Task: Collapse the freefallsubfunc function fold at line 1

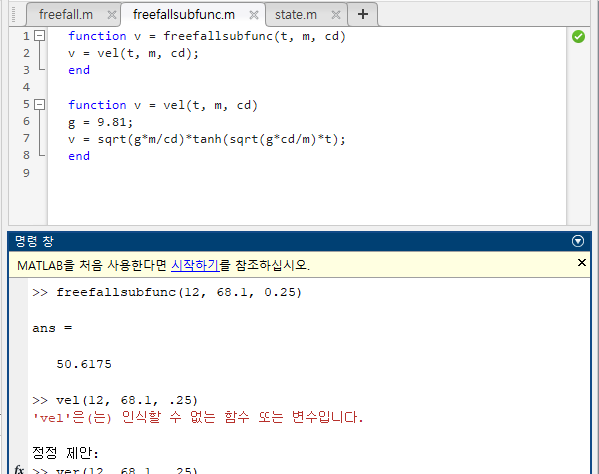Action: (39, 36)
